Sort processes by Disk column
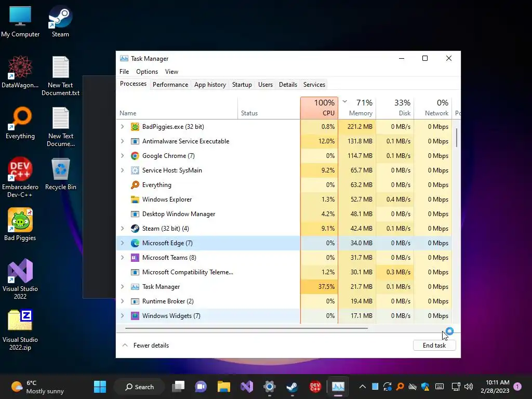 pyautogui.click(x=395, y=108)
